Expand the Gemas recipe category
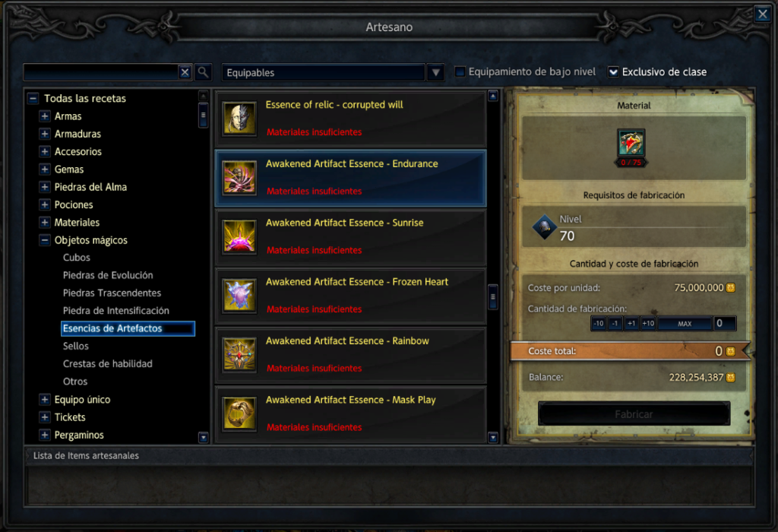The width and height of the screenshot is (778, 532). [45, 169]
